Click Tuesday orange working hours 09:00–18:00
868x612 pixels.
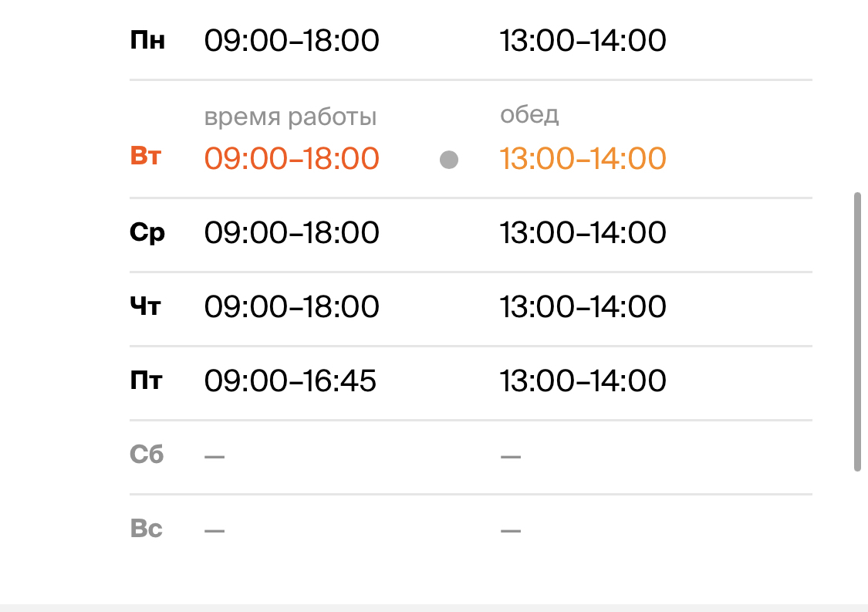292,158
